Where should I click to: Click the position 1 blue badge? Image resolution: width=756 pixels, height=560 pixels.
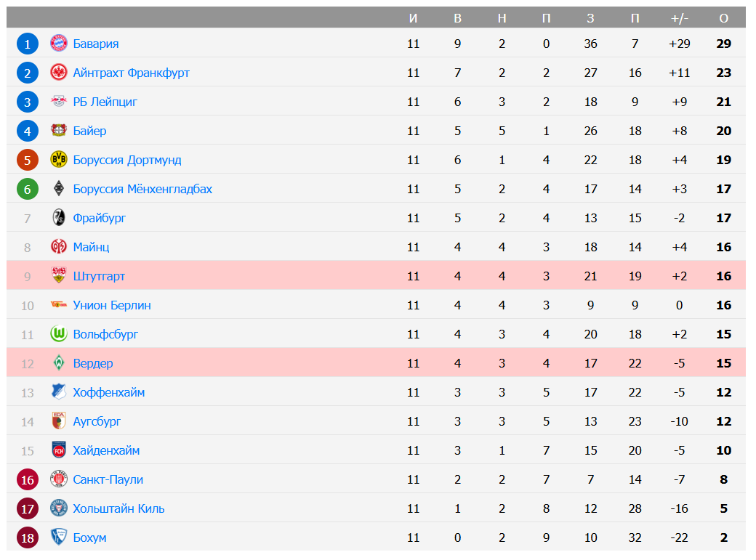(28, 44)
